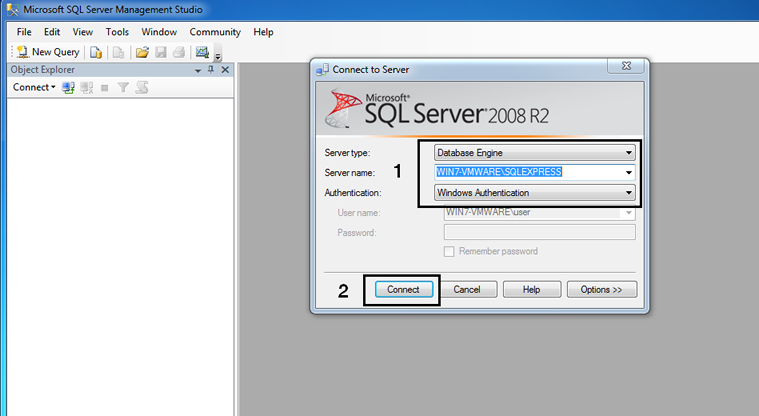Click the Cancel button

[467, 290]
